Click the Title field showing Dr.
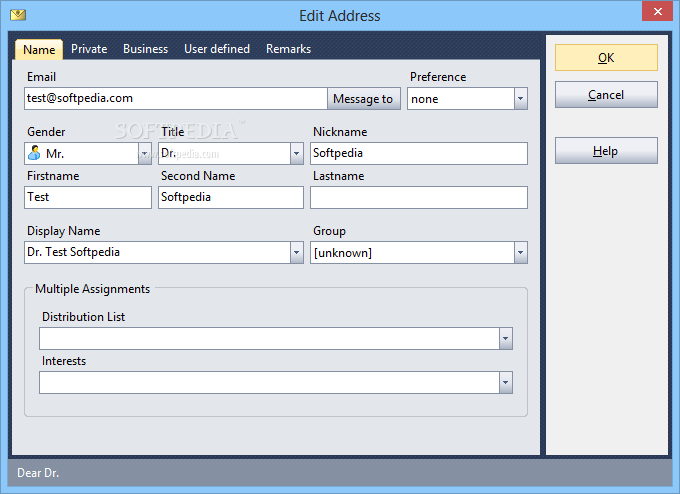Viewport: 680px width, 494px height. click(x=225, y=154)
